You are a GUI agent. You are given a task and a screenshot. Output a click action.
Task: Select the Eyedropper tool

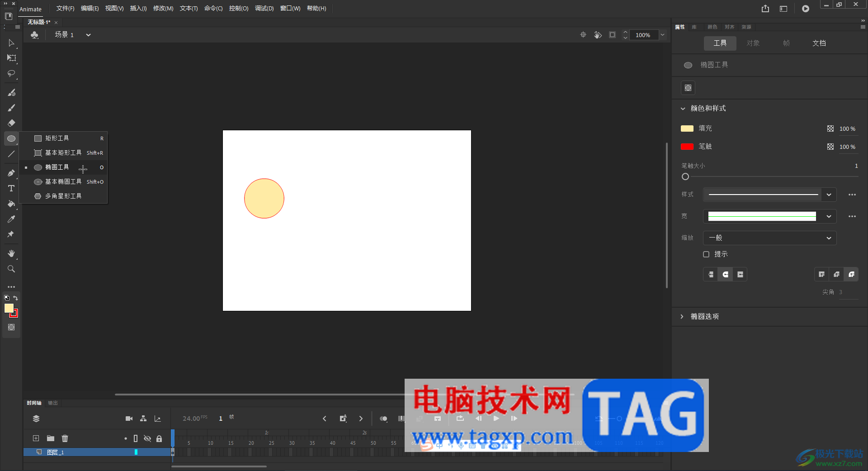point(11,219)
